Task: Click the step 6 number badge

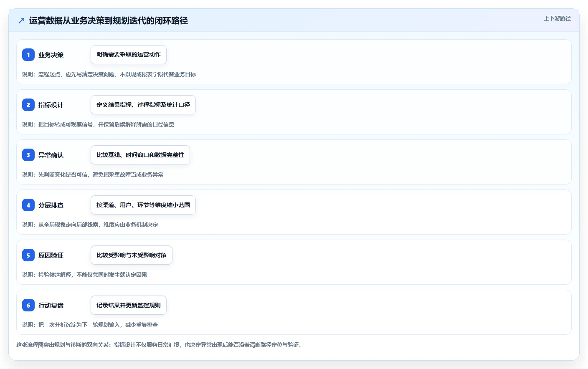Action: tap(28, 305)
